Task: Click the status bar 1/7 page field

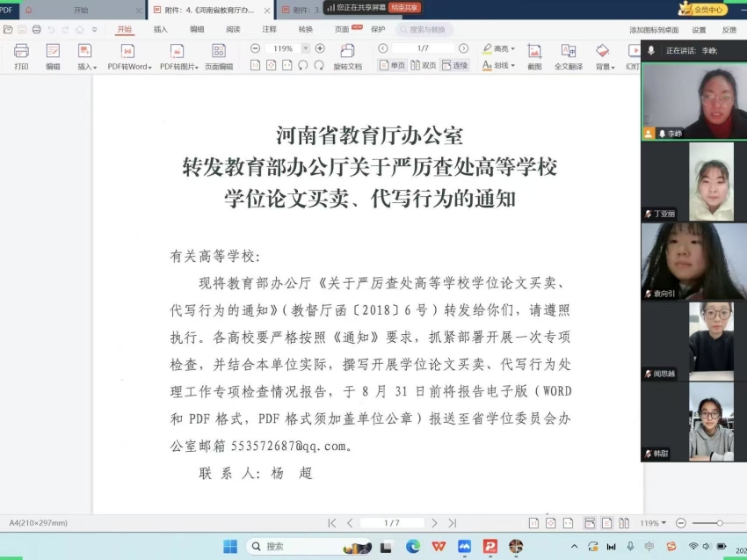Action: tap(392, 523)
